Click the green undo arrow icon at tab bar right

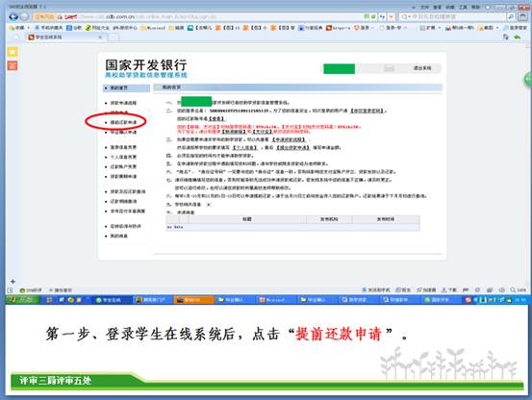(x=517, y=37)
